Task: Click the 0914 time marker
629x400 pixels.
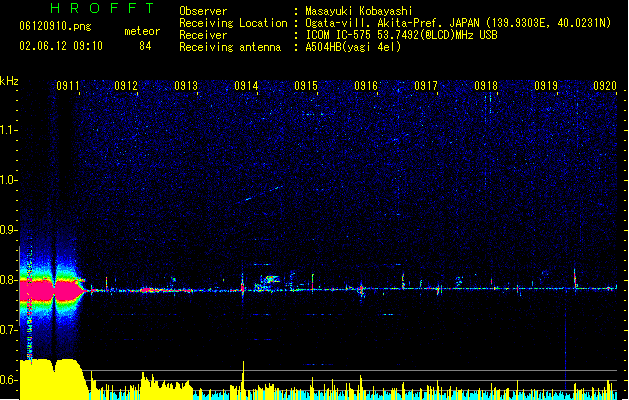Action: coord(246,86)
